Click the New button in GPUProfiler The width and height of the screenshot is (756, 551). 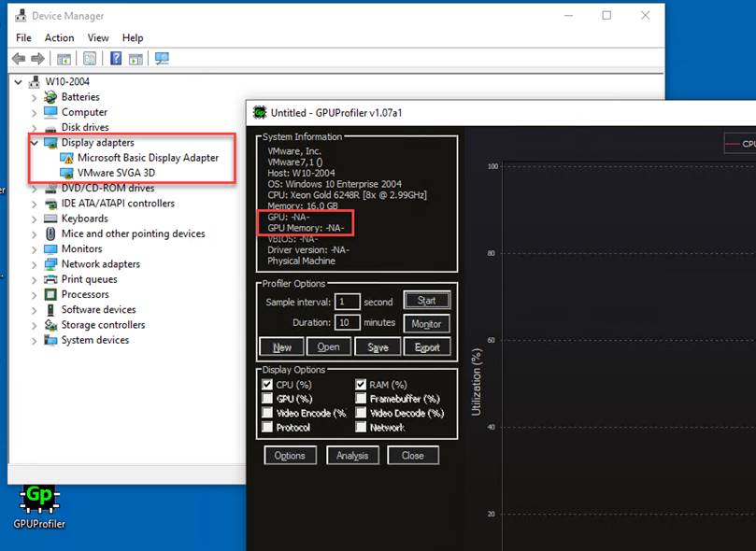[x=281, y=346]
